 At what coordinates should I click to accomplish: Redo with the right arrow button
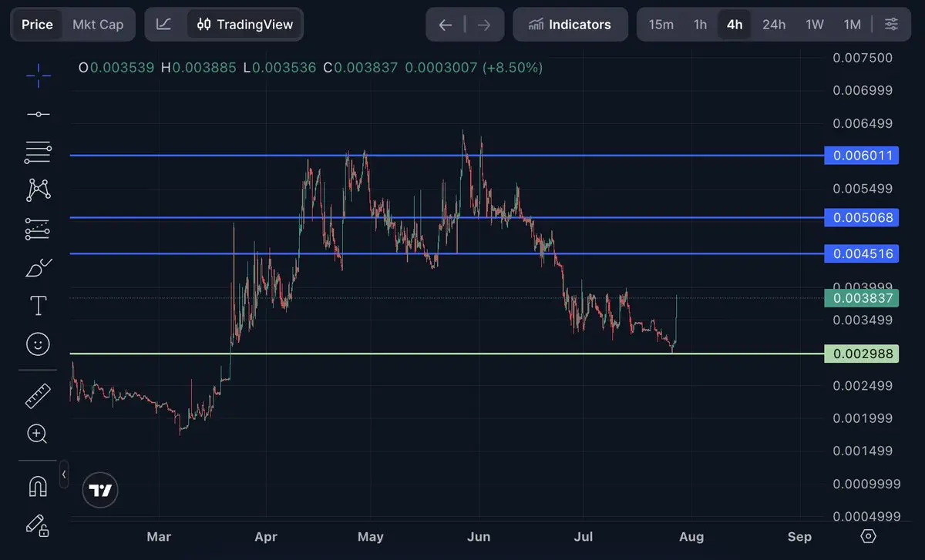point(484,25)
